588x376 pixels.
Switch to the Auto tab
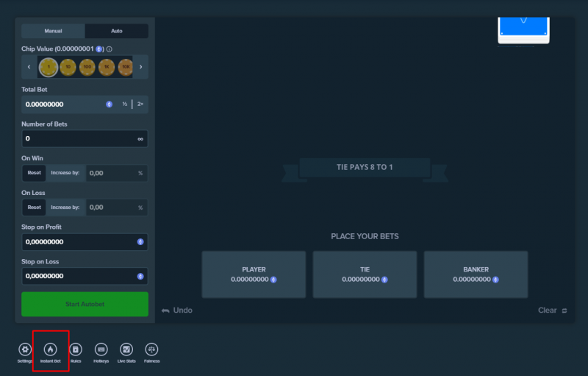pos(117,31)
